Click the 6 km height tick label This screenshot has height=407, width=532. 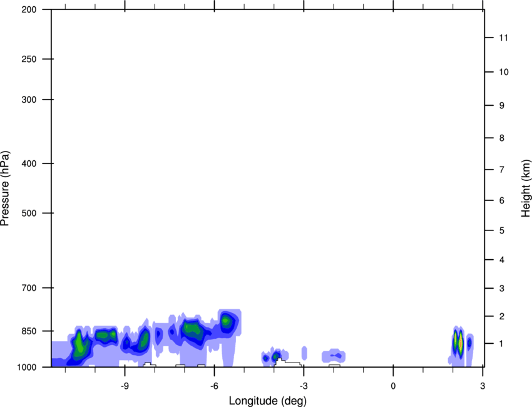click(502, 201)
